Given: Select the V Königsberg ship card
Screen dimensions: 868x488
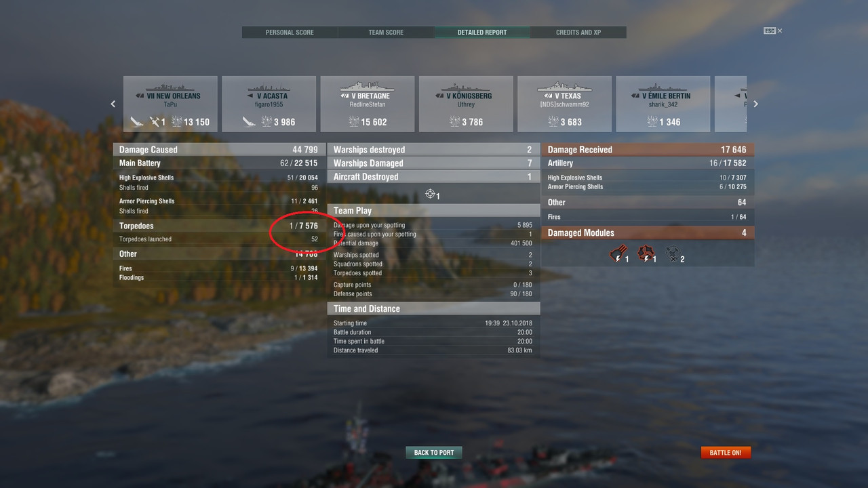Looking at the screenshot, I should click(x=466, y=104).
